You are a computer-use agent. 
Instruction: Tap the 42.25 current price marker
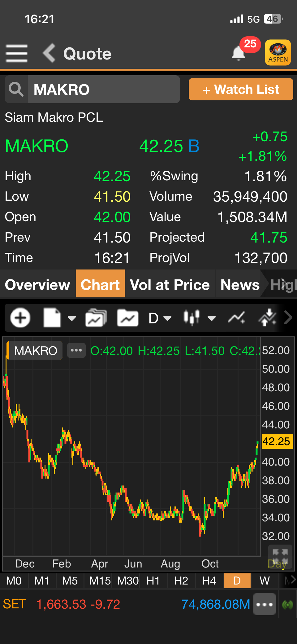point(277,441)
